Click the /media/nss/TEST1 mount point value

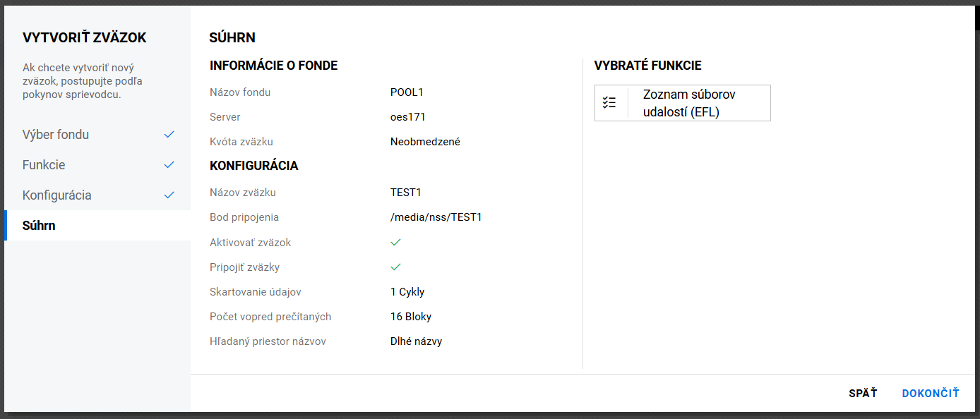(436, 217)
